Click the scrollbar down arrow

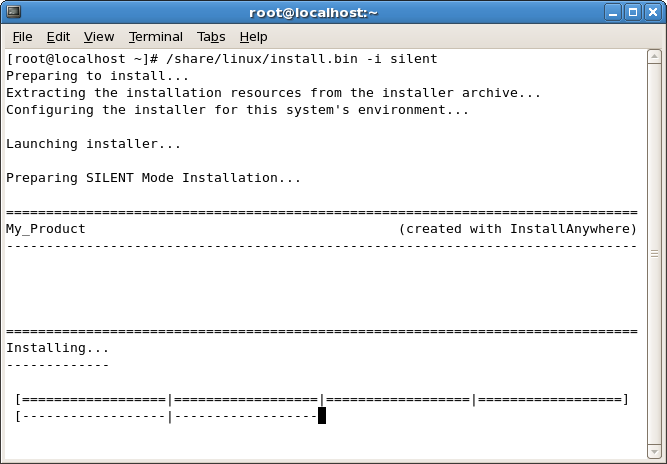pos(654,451)
